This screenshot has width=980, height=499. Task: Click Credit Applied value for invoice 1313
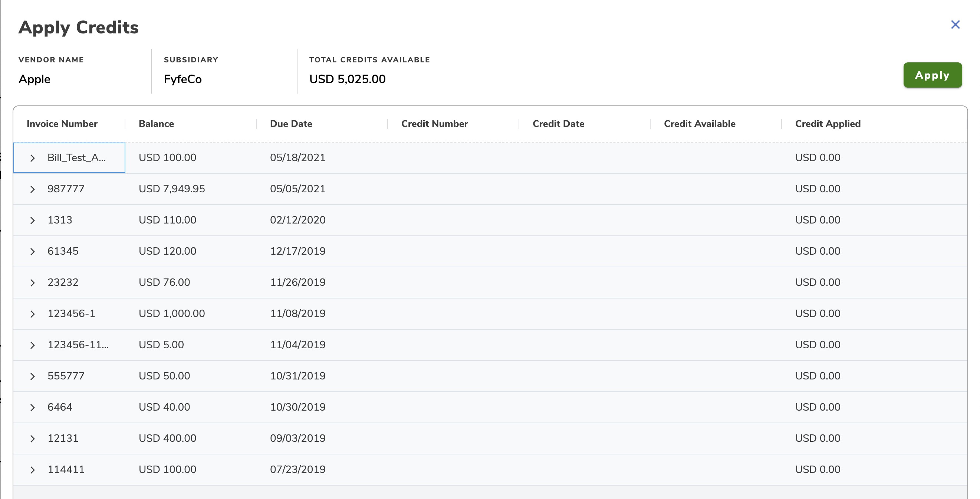pyautogui.click(x=818, y=220)
